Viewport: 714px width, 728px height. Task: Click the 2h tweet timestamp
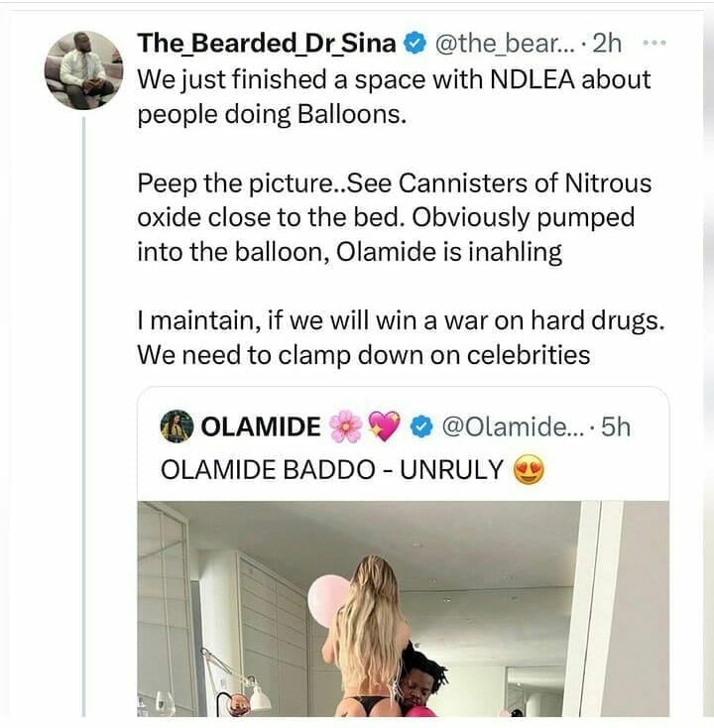(606, 44)
